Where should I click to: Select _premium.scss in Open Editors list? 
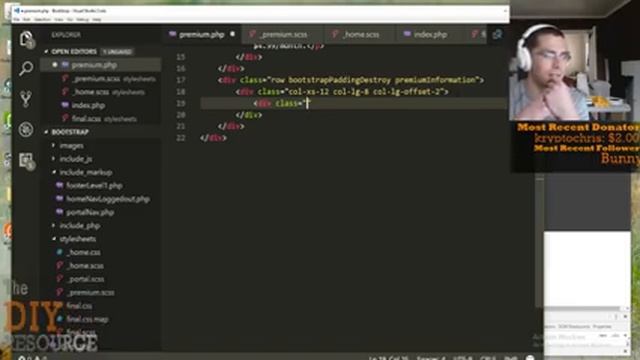click(100, 79)
